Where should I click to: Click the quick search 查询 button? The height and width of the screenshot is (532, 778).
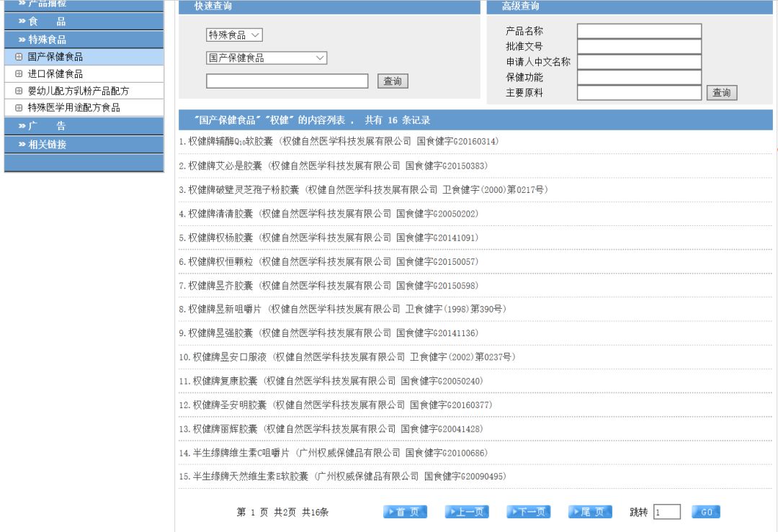click(393, 81)
